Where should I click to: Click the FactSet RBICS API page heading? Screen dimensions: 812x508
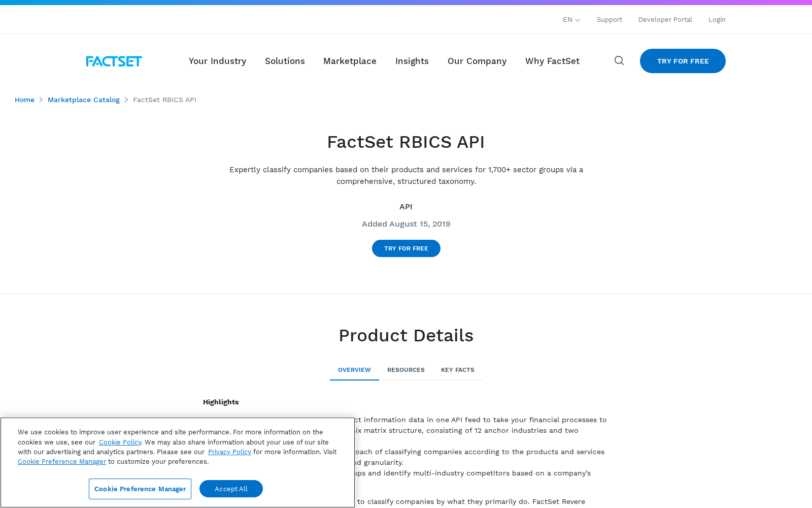point(406,142)
